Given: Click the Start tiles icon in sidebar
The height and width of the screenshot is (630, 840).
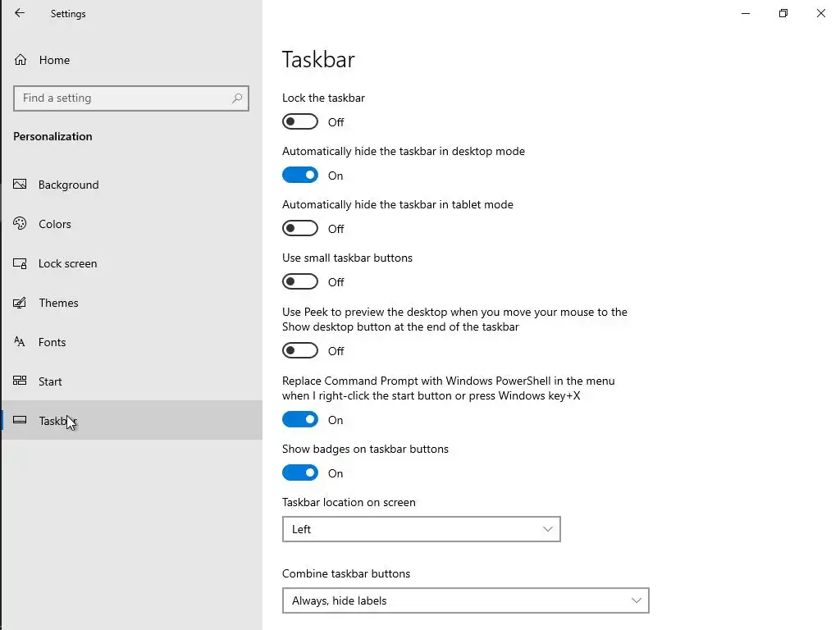Looking at the screenshot, I should pos(21,381).
